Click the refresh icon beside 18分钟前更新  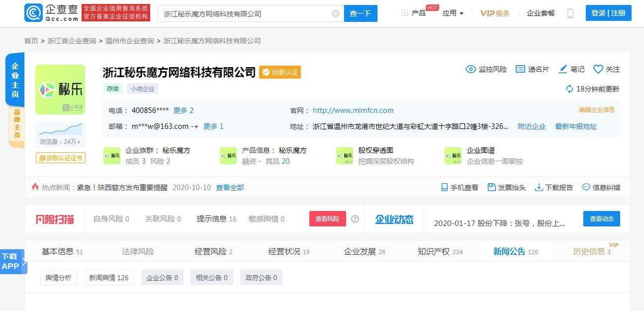click(570, 89)
